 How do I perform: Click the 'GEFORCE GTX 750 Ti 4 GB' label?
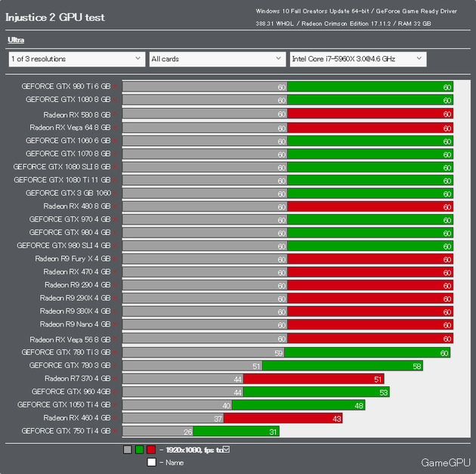pyautogui.click(x=66, y=431)
